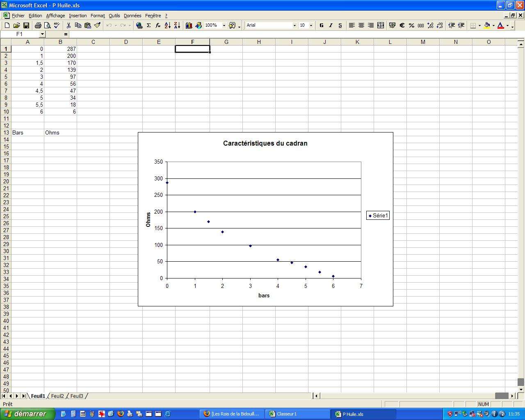Click the AutoSum sigma icon

click(148, 25)
